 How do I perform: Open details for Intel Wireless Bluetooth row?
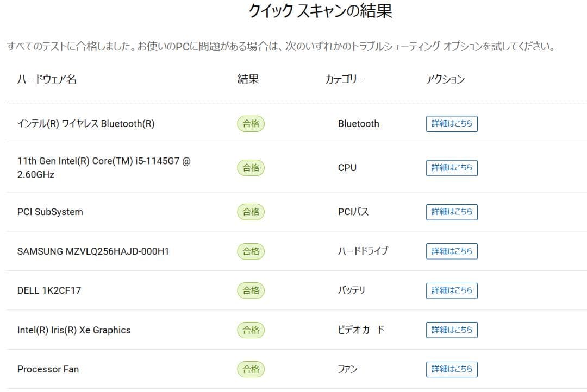(452, 124)
